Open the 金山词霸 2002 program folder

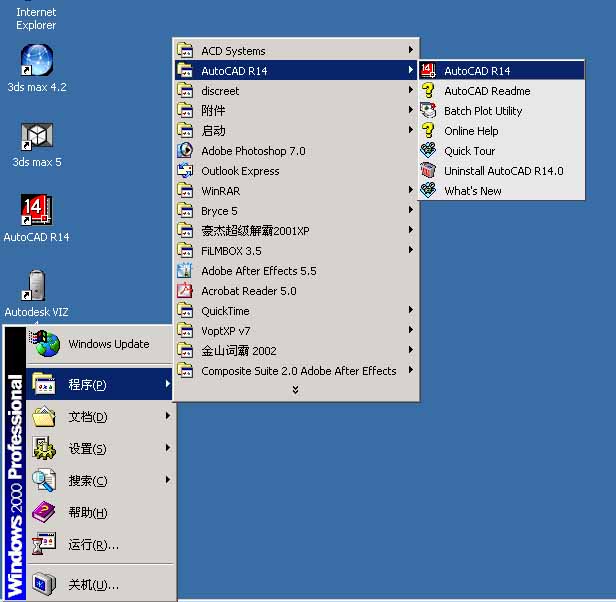click(296, 351)
